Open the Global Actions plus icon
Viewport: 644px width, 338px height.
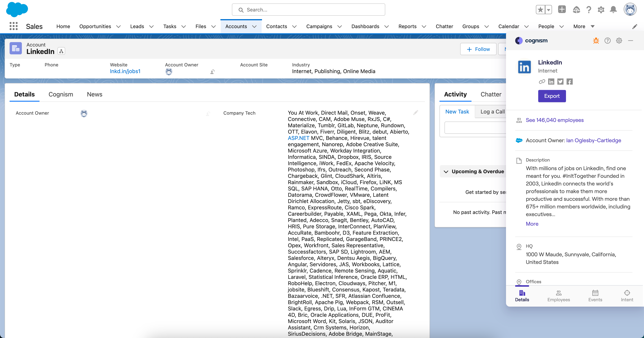(562, 10)
